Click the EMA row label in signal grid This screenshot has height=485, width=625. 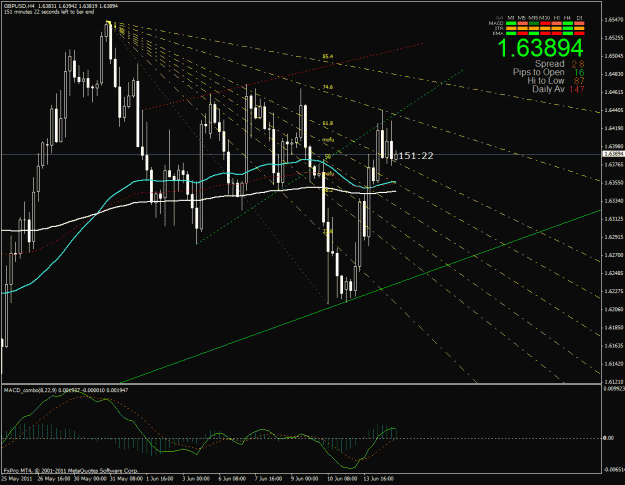[x=499, y=33]
